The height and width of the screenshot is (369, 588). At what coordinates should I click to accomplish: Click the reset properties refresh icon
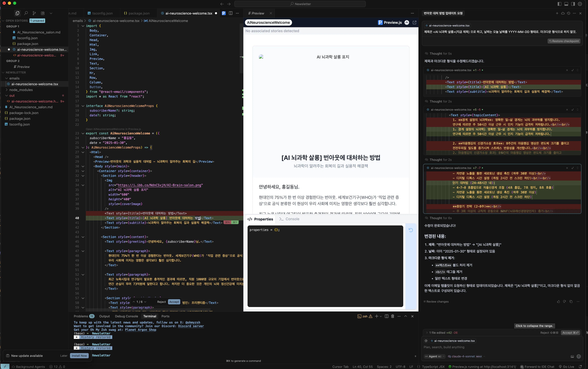(411, 230)
